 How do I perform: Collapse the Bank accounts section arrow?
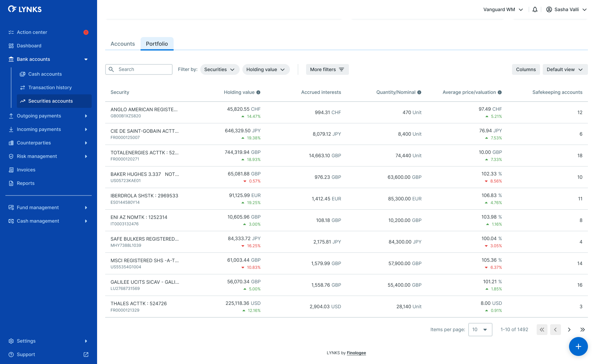click(86, 59)
